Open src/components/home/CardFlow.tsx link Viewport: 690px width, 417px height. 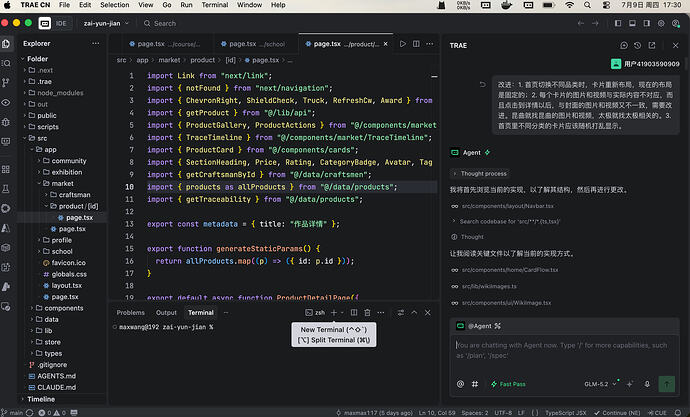(510, 270)
